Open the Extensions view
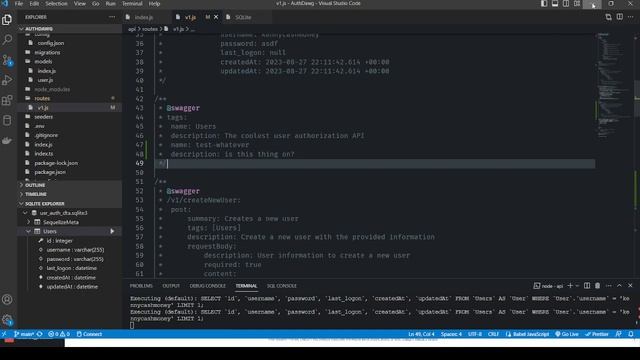Screen dimensions: 640x360 (7, 100)
